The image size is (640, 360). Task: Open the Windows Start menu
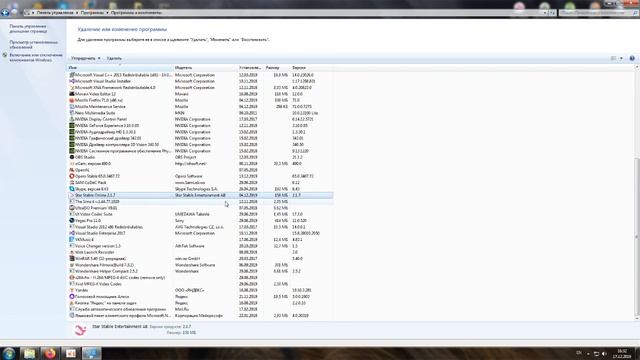9,353
